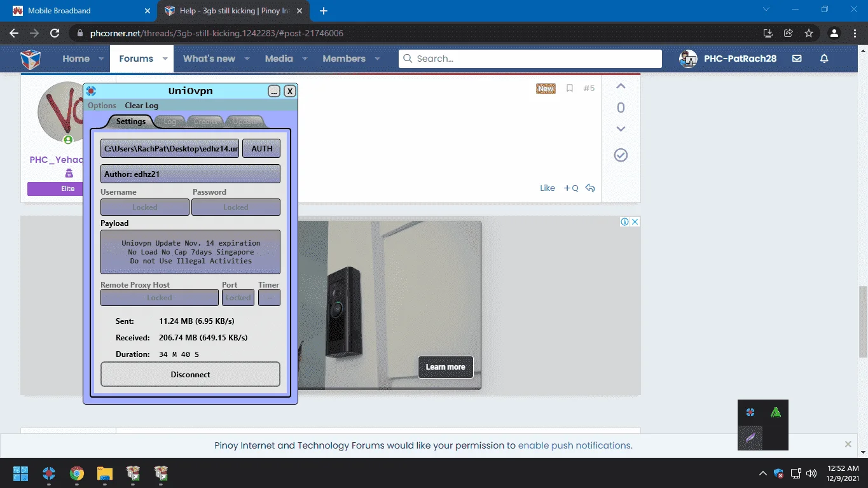Click the enable push notifications link
Image resolution: width=868 pixels, height=488 pixels.
(x=574, y=445)
